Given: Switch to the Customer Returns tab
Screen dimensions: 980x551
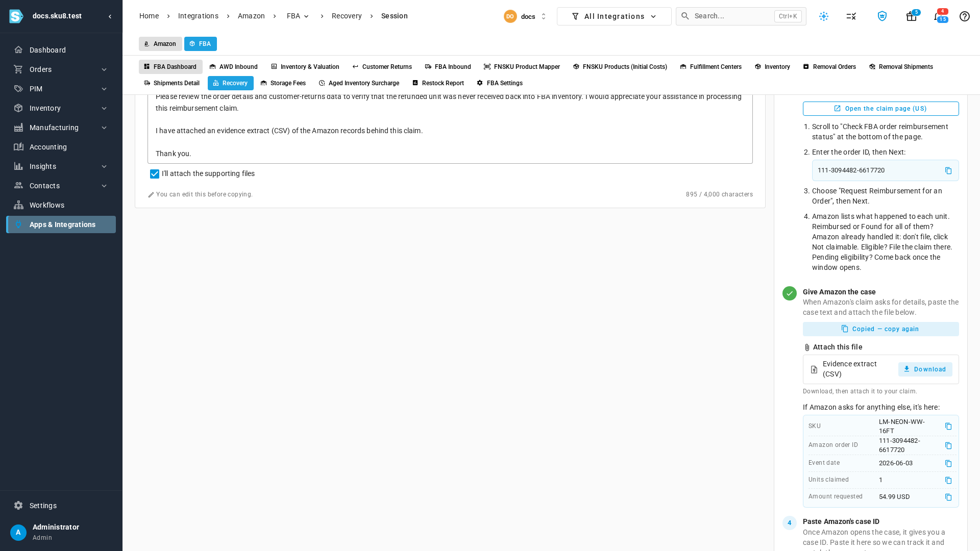Looking at the screenshot, I should (382, 67).
